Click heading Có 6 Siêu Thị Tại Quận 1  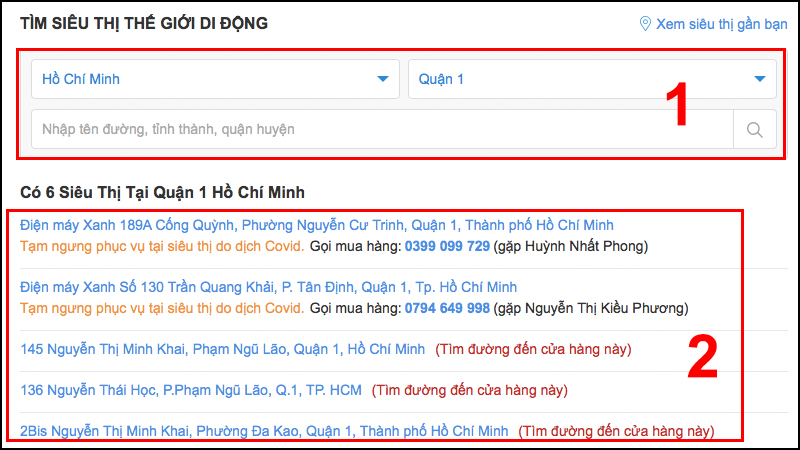pyautogui.click(x=162, y=192)
